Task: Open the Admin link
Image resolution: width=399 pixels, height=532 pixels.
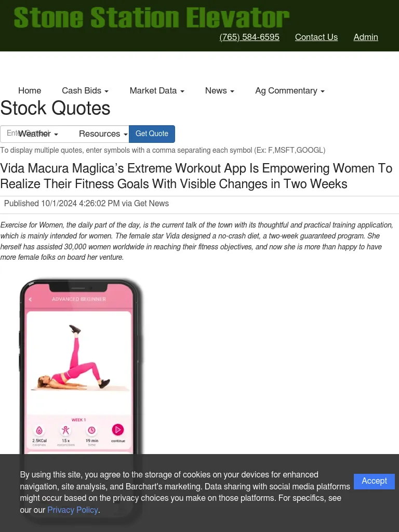Action: tap(366, 37)
